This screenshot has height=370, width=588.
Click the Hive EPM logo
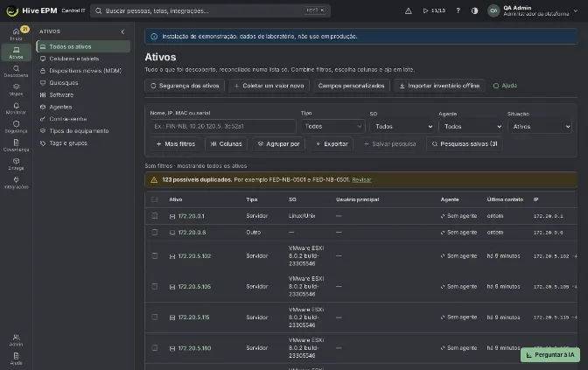point(12,10)
